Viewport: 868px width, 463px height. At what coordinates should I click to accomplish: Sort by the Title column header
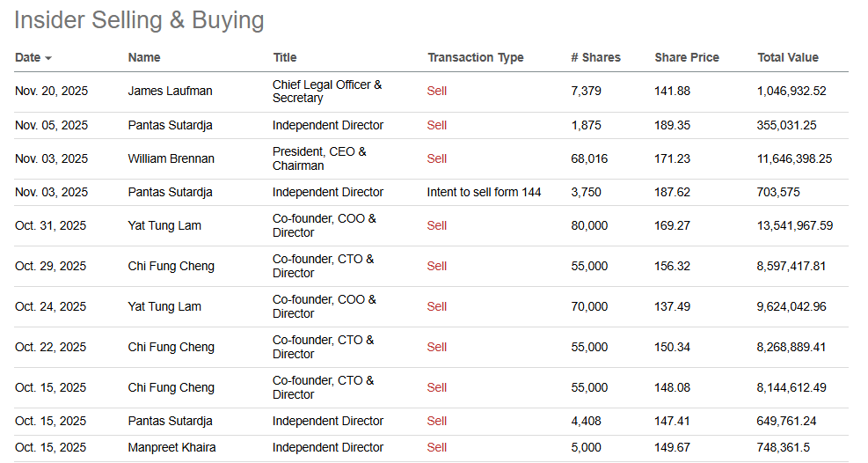pyautogui.click(x=284, y=57)
